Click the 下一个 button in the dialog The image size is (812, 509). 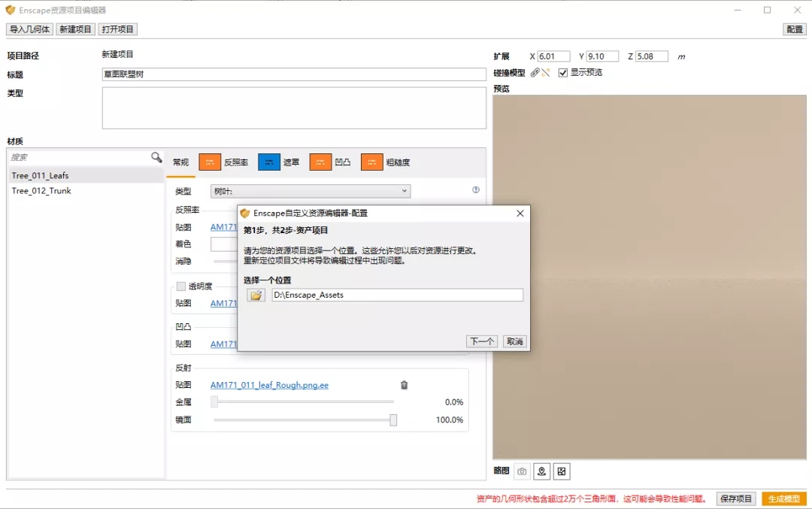tap(481, 341)
